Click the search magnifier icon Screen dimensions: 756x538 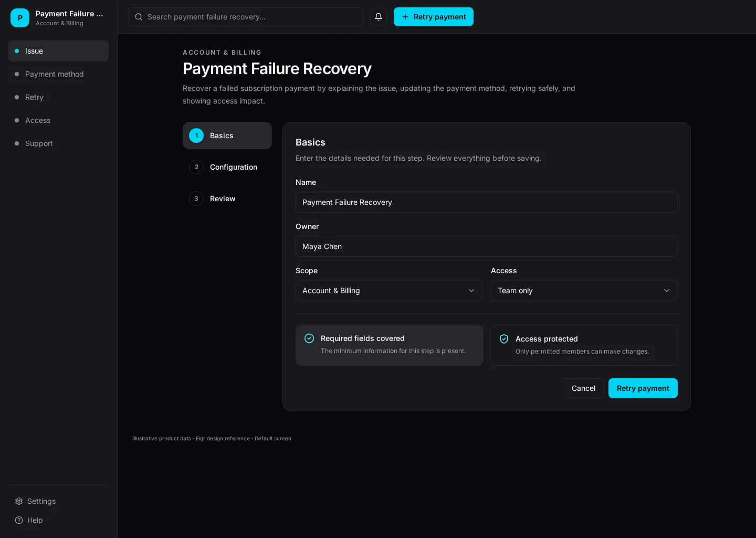(x=139, y=17)
